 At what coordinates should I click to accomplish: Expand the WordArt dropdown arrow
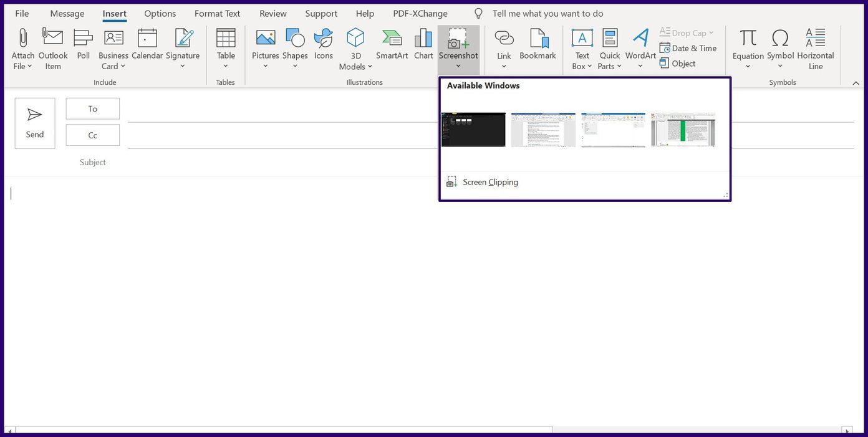(640, 66)
